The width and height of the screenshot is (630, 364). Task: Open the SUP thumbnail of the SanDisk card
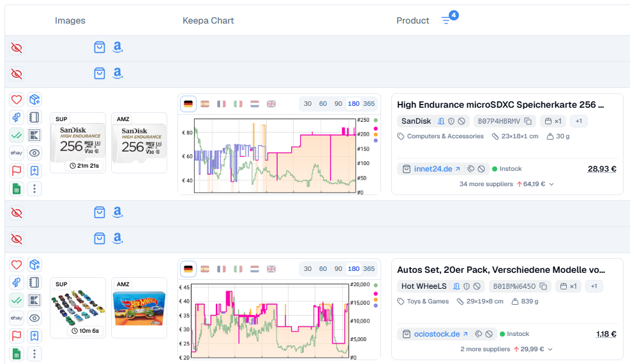tap(78, 143)
